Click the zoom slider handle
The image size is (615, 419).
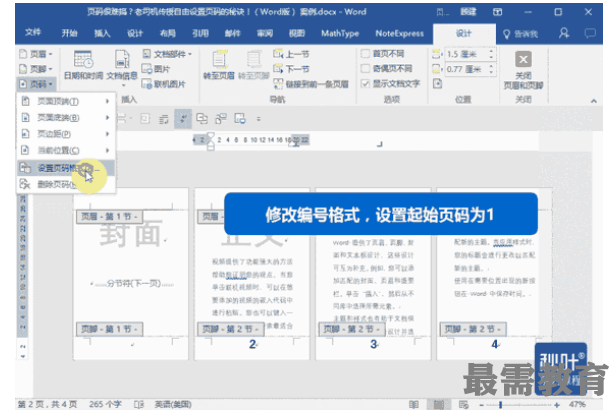pos(500,405)
